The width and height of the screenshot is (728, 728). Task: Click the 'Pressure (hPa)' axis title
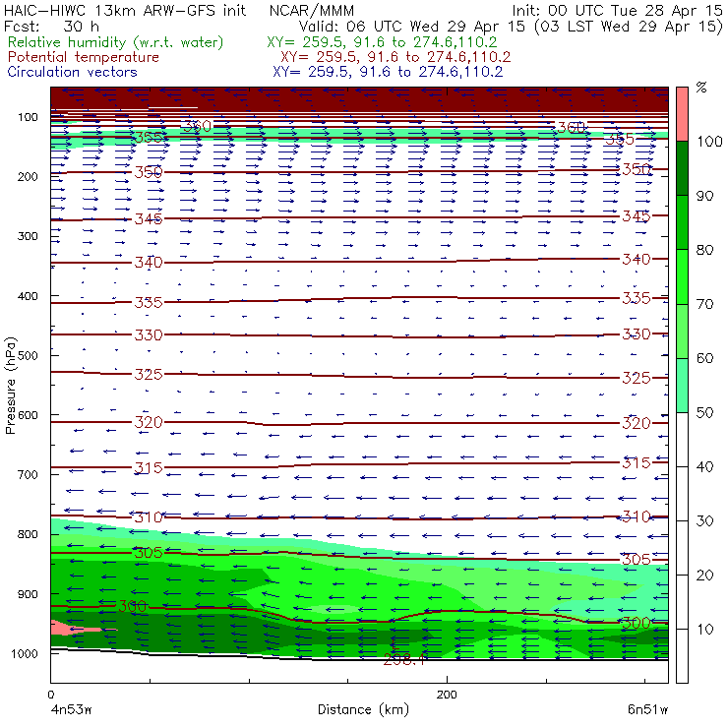pos(10,386)
